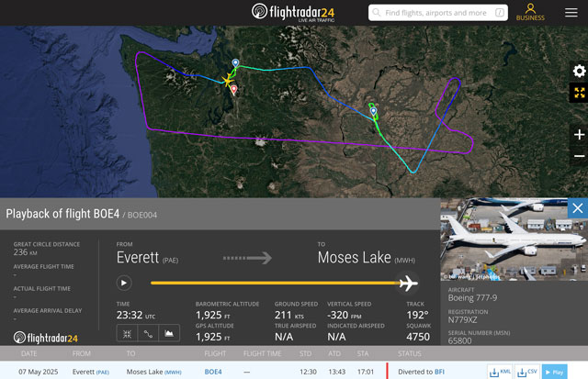Toggle the flight route path button
Viewport: 588px width, 379px height.
[x=146, y=334]
